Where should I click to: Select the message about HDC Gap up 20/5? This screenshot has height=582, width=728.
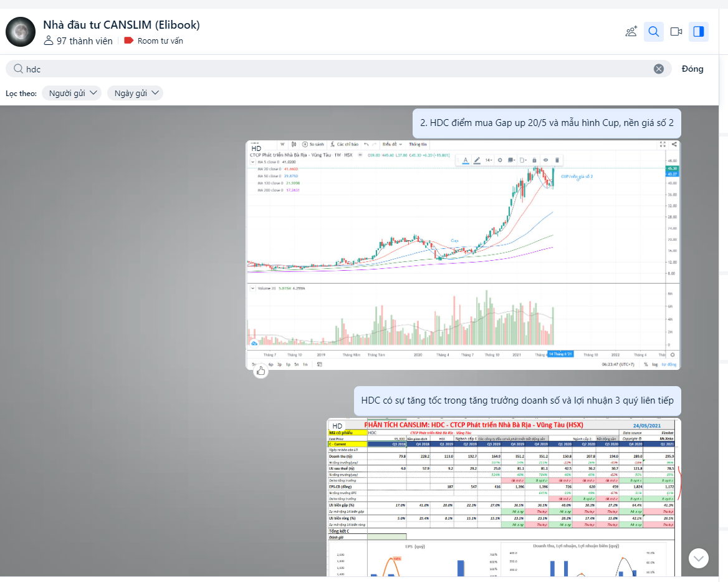pos(547,123)
